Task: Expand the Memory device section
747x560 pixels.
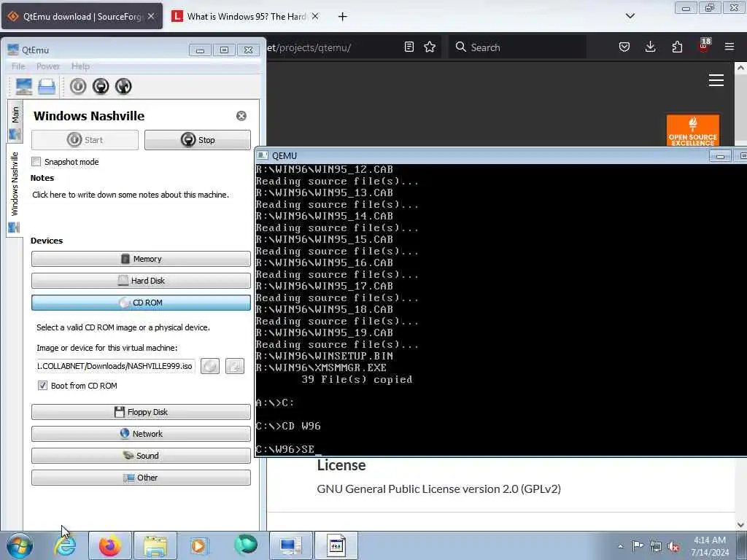Action: pos(141,259)
